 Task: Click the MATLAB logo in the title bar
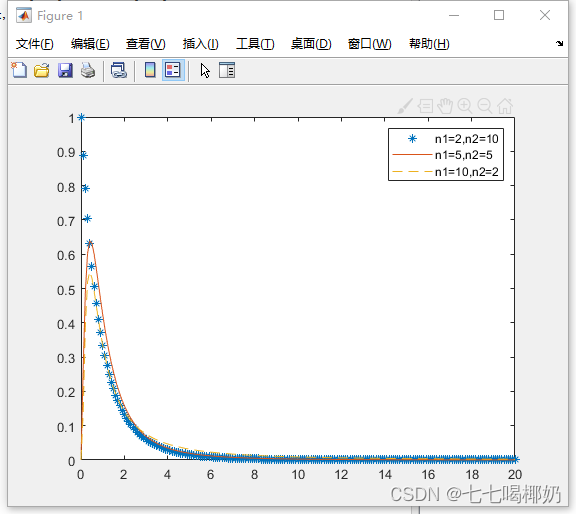click(x=24, y=15)
